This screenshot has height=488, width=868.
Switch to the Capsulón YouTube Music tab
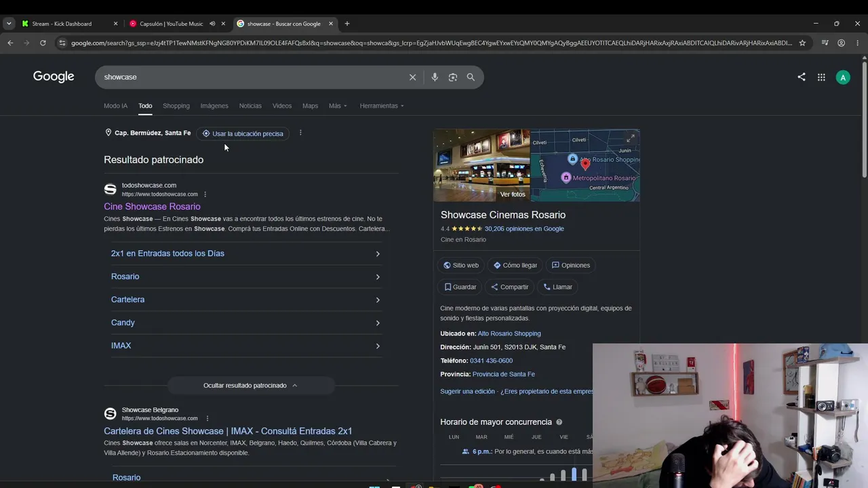[171, 24]
